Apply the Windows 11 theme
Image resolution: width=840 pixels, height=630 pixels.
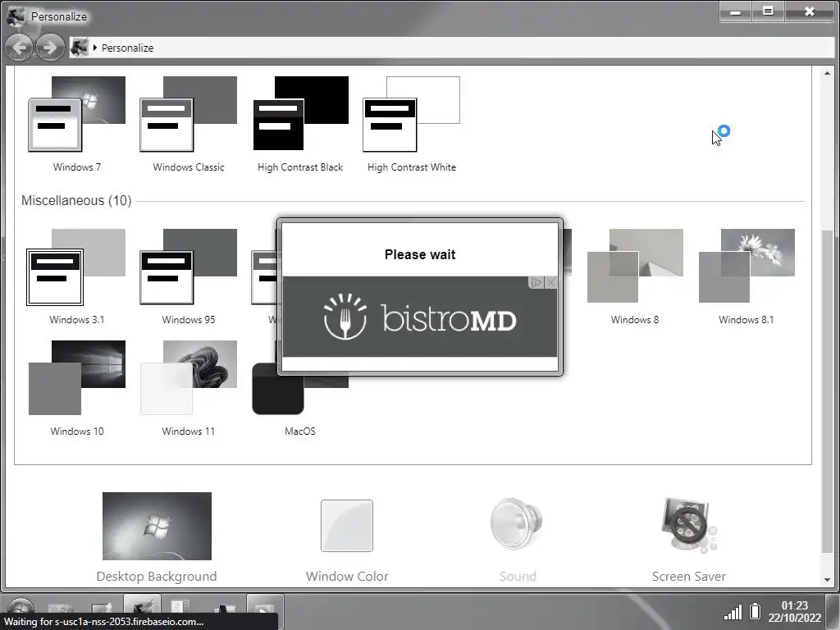(x=188, y=388)
